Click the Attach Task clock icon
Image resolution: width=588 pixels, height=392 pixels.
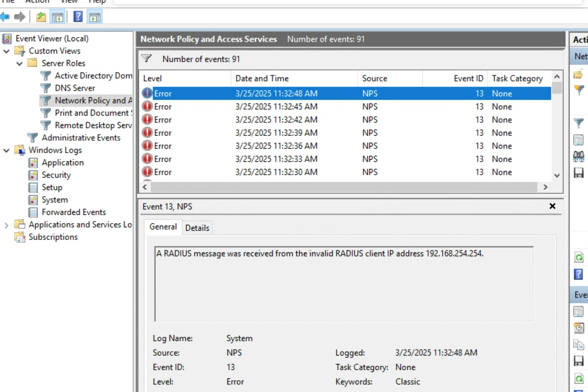coord(578,328)
